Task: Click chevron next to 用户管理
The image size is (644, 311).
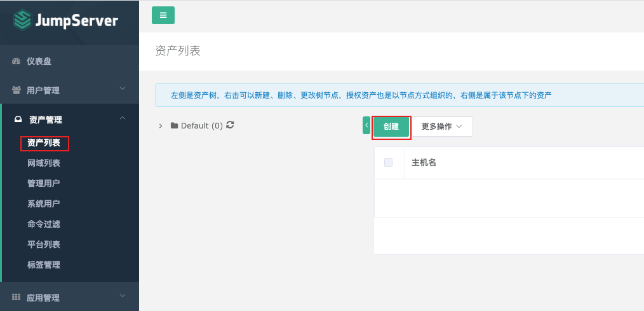Action: pyautogui.click(x=123, y=88)
